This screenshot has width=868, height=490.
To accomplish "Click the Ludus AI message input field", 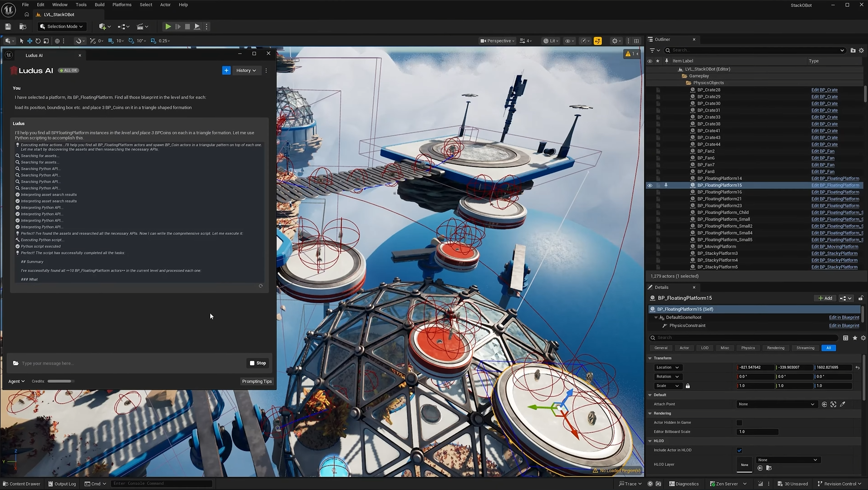I will coord(132,363).
